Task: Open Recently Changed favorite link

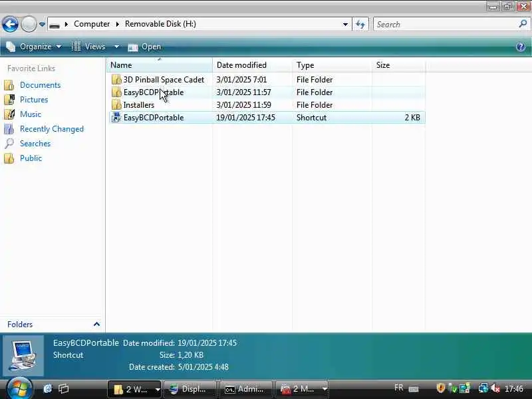Action: click(x=52, y=128)
